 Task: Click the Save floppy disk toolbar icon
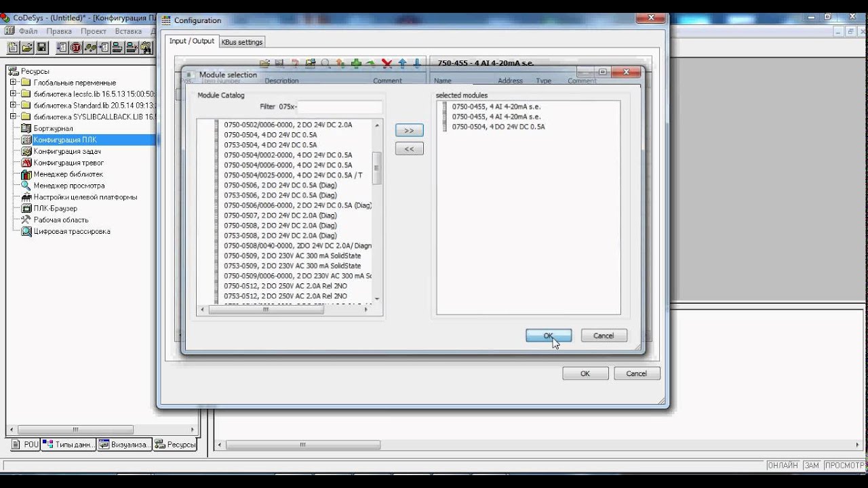41,47
